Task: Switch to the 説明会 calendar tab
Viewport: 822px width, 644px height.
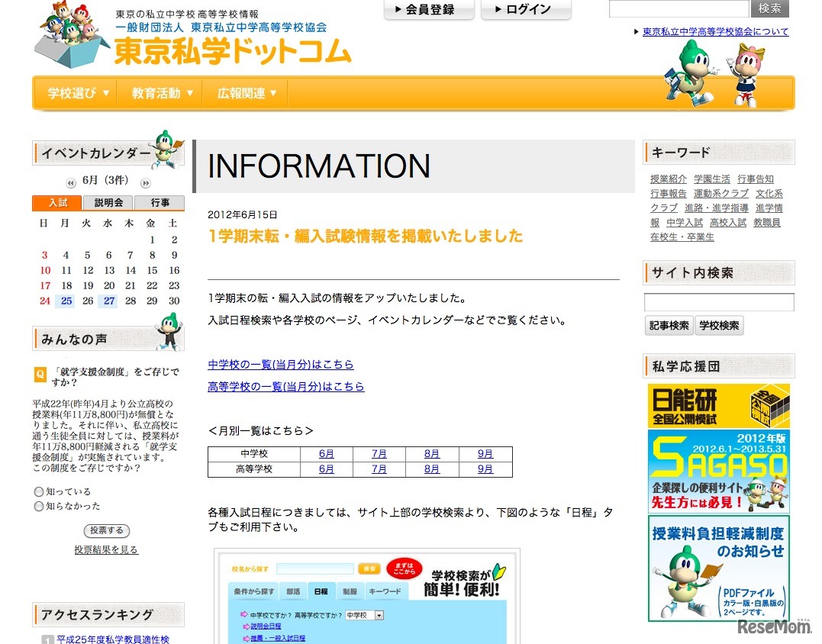Action: (x=108, y=203)
